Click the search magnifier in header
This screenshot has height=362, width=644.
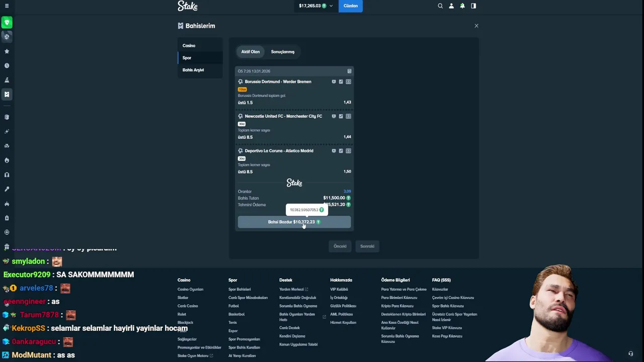(x=440, y=6)
